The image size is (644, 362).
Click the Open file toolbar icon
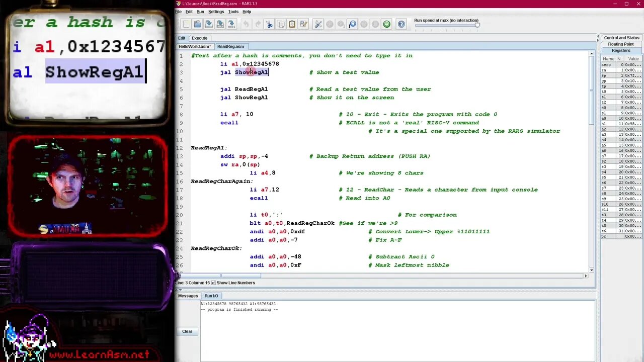tap(197, 24)
